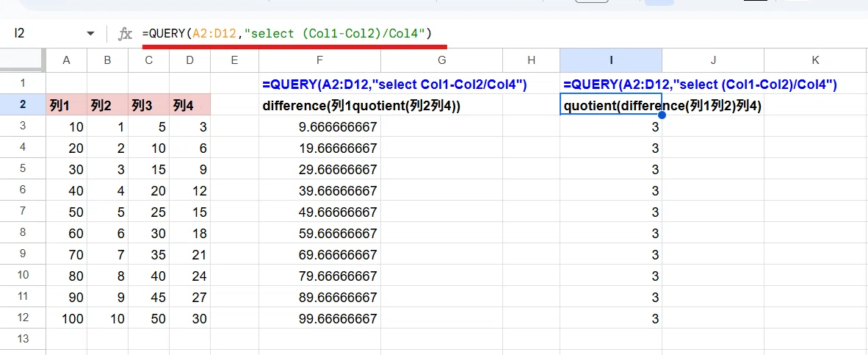868x355 pixels.
Task: Click cell with value 59.66666667
Action: click(x=319, y=233)
